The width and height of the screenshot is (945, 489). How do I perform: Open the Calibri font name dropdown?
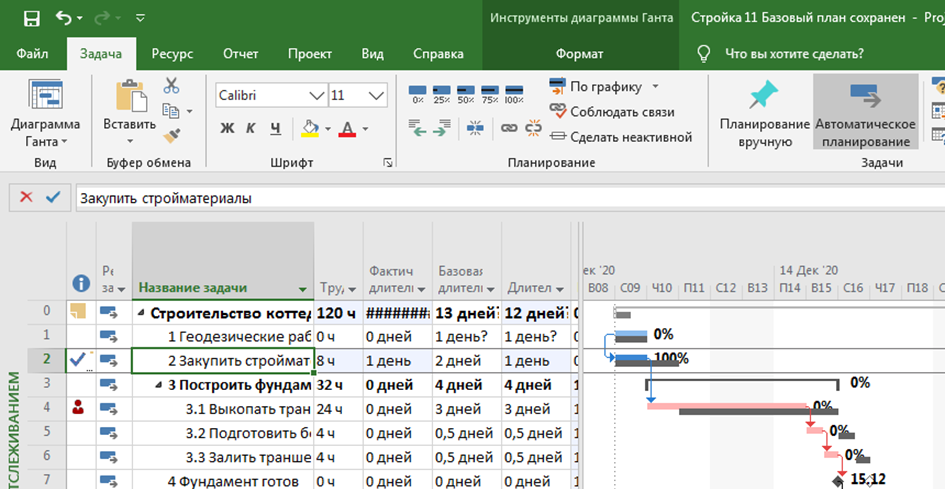[x=317, y=95]
